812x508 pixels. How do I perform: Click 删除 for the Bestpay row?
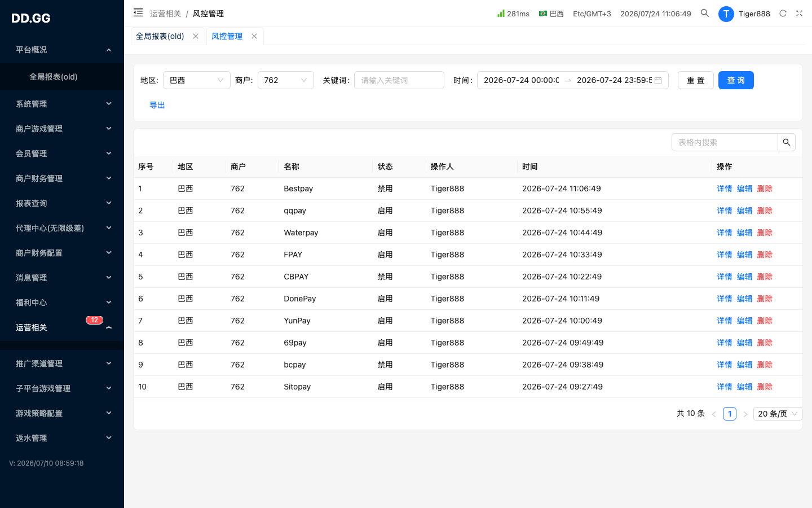click(x=765, y=189)
